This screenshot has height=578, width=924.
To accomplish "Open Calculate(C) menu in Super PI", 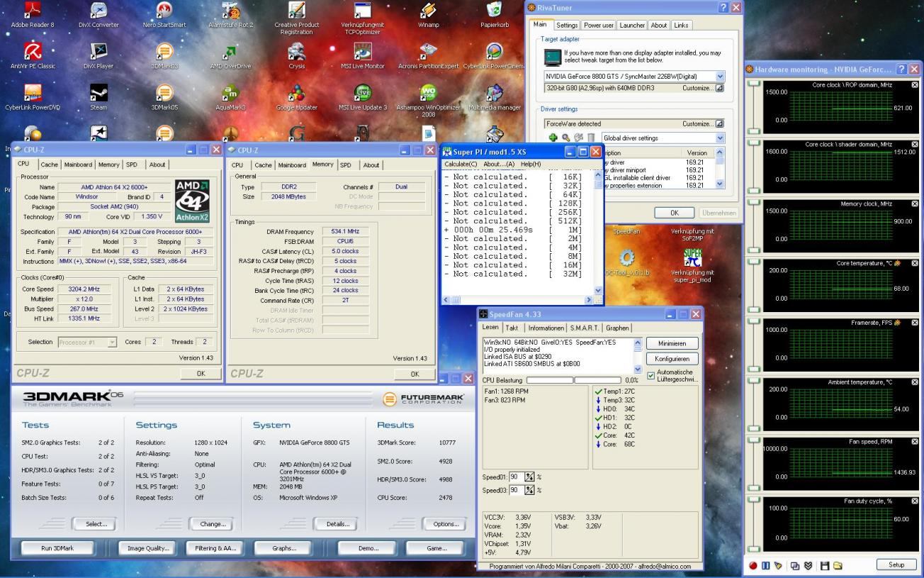I will 461,165.
